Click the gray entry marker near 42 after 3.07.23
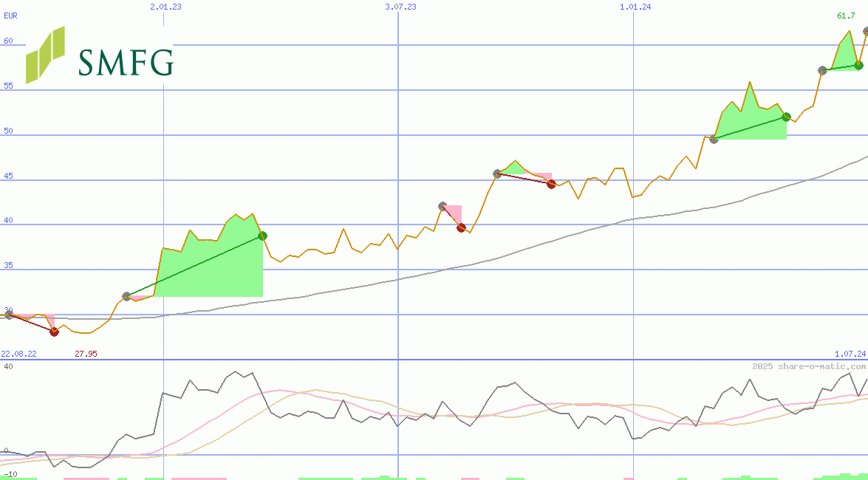Image resolution: width=868 pixels, height=480 pixels. click(x=442, y=206)
